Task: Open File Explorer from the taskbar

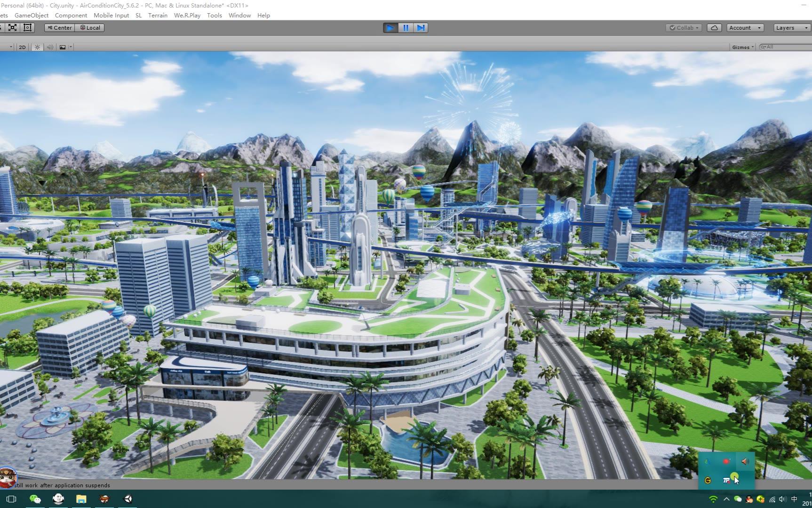Action: (81, 499)
